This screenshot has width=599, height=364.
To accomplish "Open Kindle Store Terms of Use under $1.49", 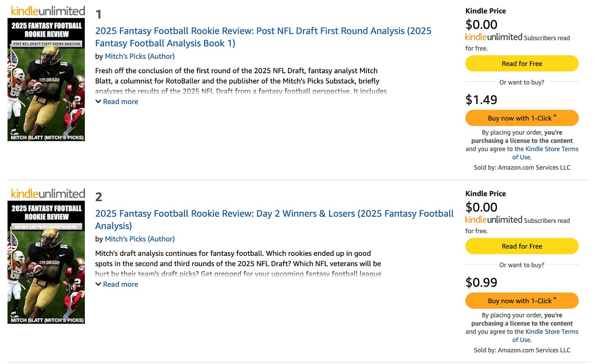I will [551, 149].
